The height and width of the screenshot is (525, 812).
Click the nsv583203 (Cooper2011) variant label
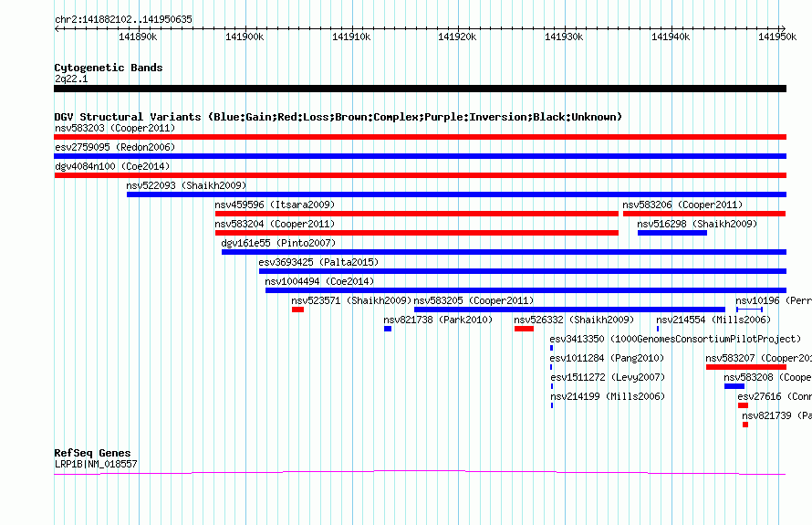point(115,128)
